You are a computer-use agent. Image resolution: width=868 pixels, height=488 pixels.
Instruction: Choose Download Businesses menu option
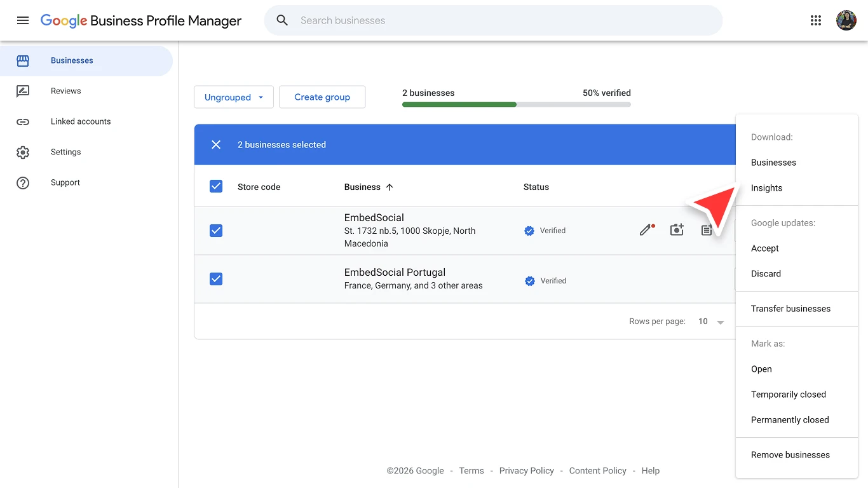pos(797,163)
